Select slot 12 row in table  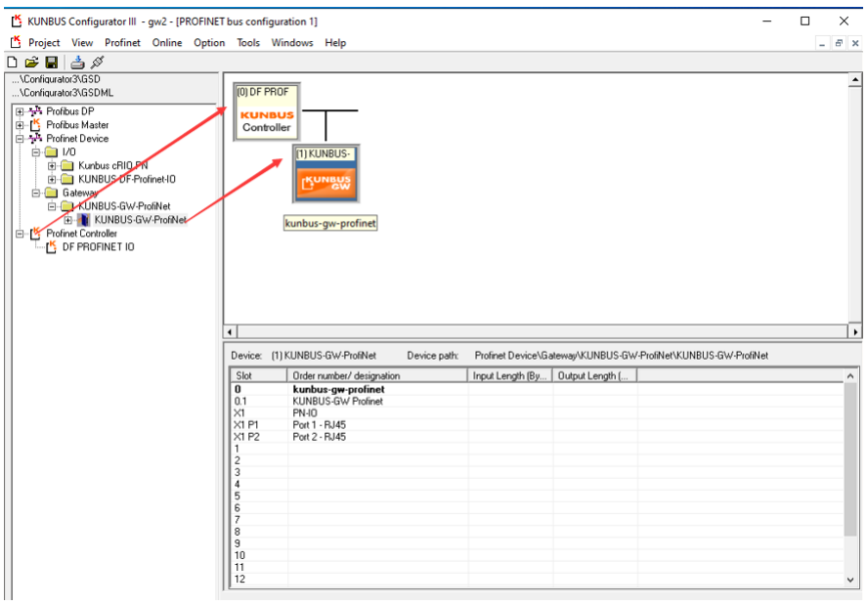tap(537, 579)
